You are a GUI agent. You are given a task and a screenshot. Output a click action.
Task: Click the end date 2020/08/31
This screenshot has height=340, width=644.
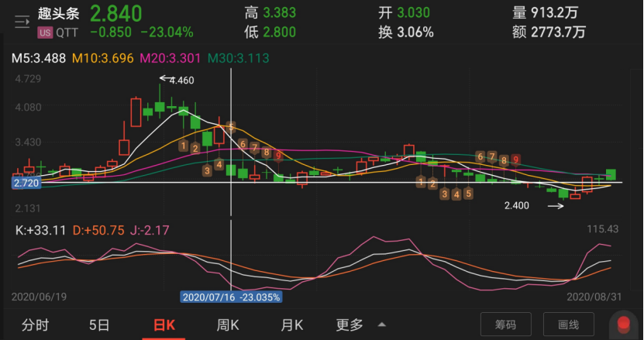[x=594, y=297]
